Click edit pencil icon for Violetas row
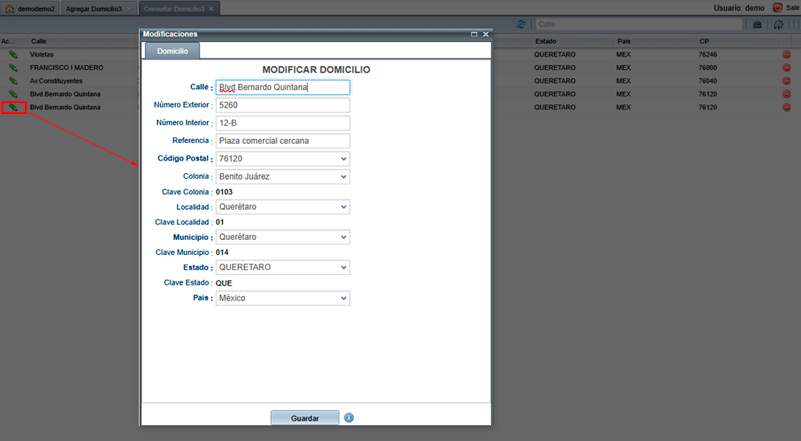 pos(13,54)
